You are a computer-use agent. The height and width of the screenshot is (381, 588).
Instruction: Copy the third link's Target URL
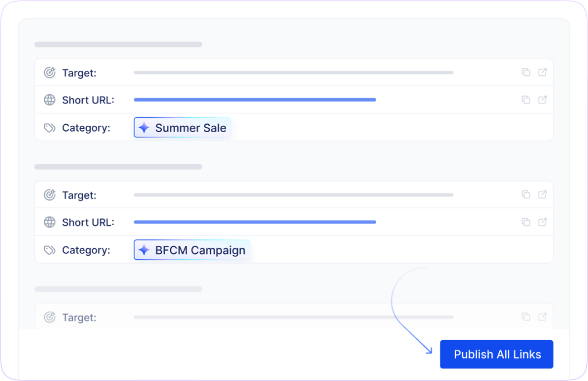525,317
